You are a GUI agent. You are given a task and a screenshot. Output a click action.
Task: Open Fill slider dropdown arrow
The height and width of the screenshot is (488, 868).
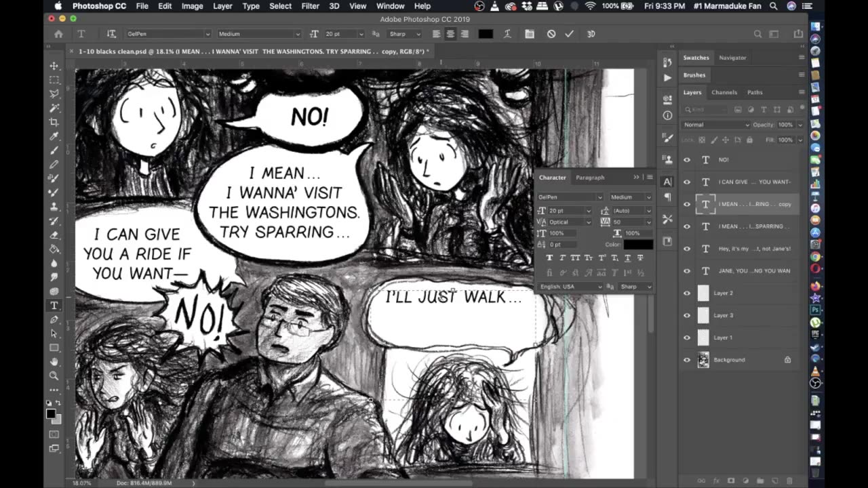point(800,140)
